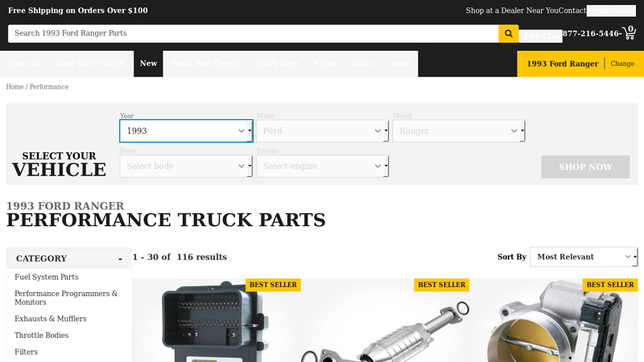Open the Deals menu

tap(361, 64)
